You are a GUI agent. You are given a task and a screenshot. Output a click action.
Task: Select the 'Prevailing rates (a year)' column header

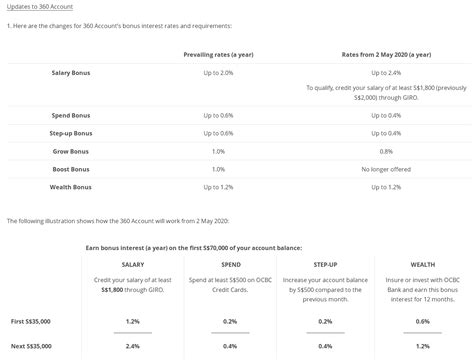218,55
